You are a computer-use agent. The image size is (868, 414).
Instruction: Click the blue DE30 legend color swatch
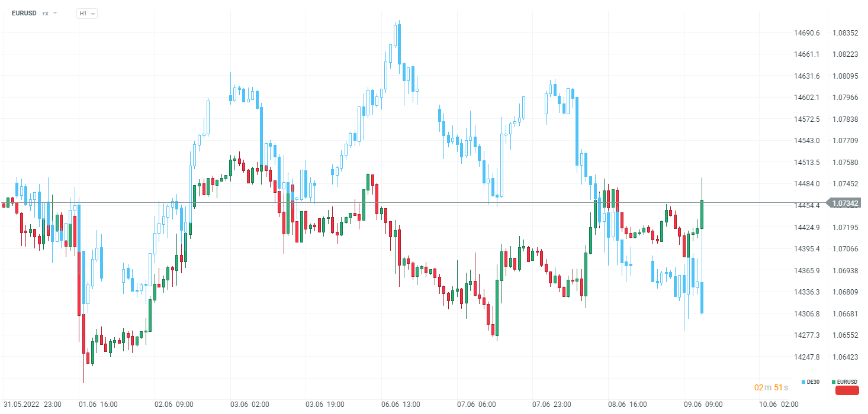click(803, 382)
